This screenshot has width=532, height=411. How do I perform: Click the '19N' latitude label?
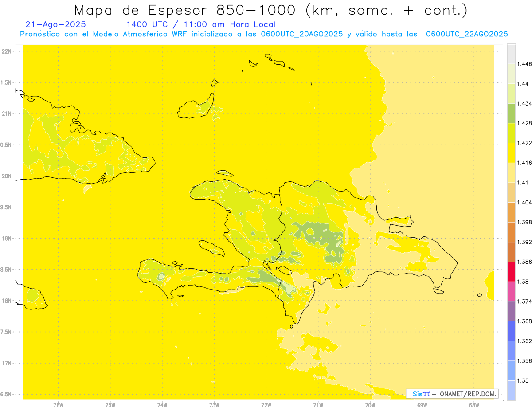(x=7, y=239)
